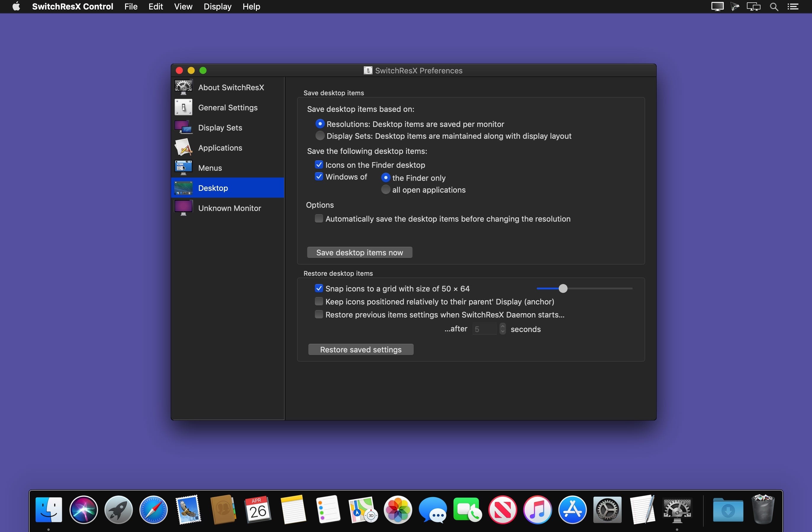812x532 pixels.
Task: Open Launchpad rocket icon in Dock
Action: click(118, 510)
